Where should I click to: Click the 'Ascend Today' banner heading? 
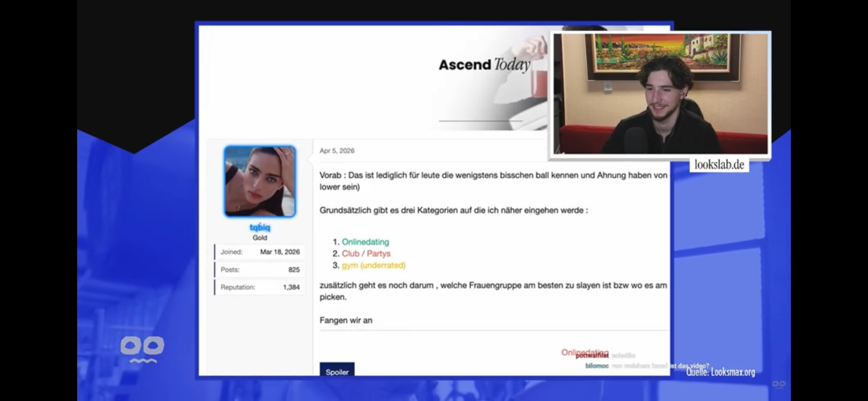click(x=484, y=65)
